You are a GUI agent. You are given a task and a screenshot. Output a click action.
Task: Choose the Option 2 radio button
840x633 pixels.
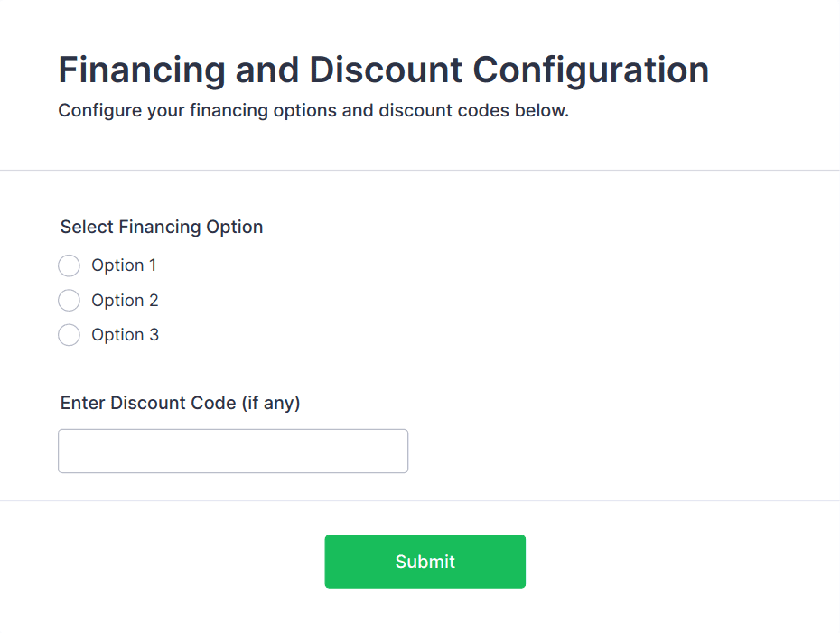[69, 301]
